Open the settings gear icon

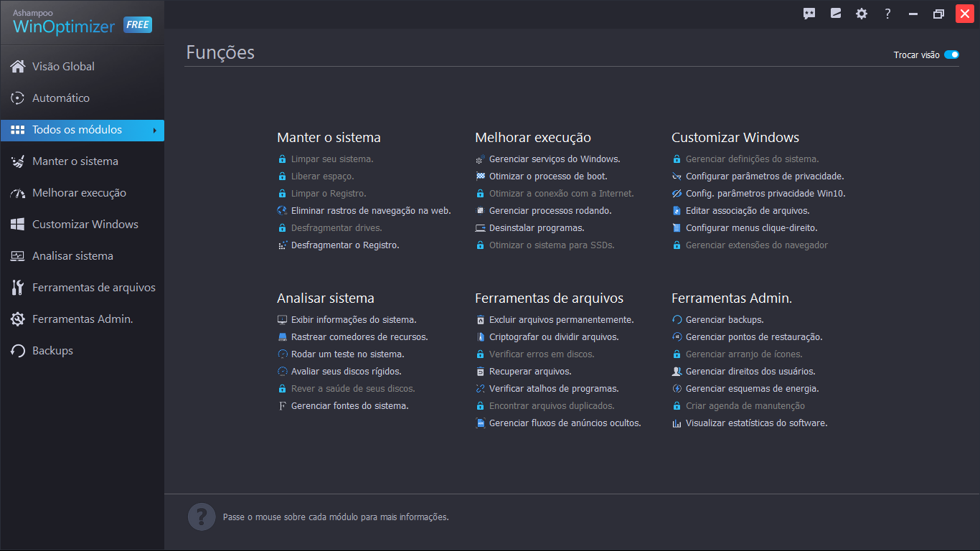pyautogui.click(x=862, y=14)
